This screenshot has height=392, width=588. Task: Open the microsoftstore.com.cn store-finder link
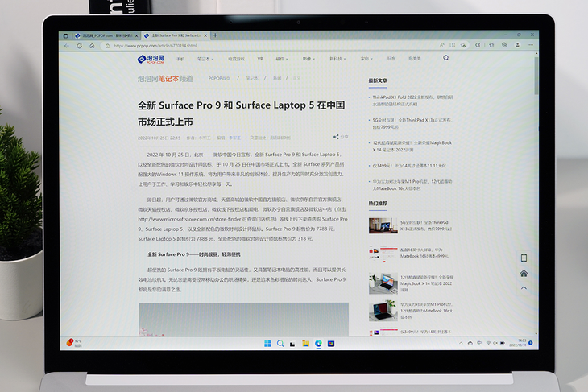coord(190,219)
